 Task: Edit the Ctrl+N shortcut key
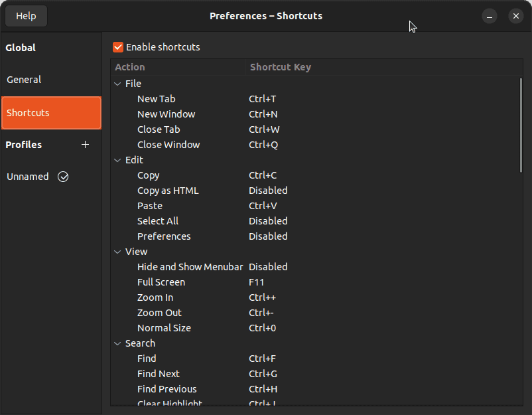pos(263,114)
